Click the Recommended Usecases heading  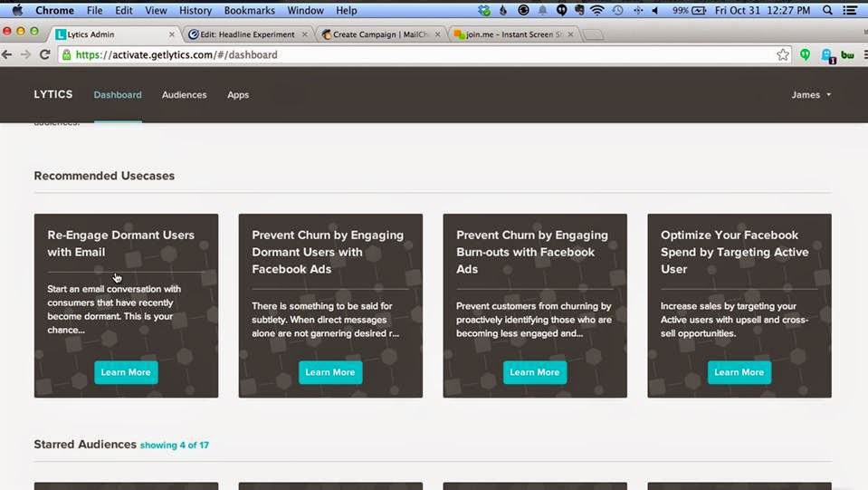[104, 176]
